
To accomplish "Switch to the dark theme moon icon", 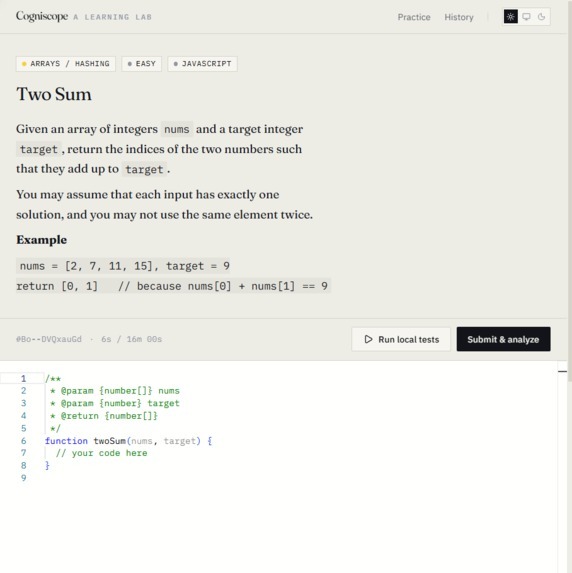I will [541, 17].
